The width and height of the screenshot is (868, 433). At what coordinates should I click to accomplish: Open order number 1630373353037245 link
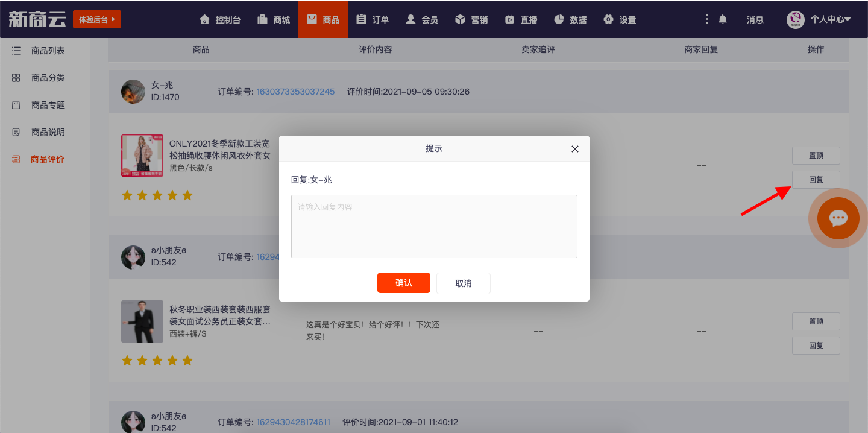tap(295, 92)
